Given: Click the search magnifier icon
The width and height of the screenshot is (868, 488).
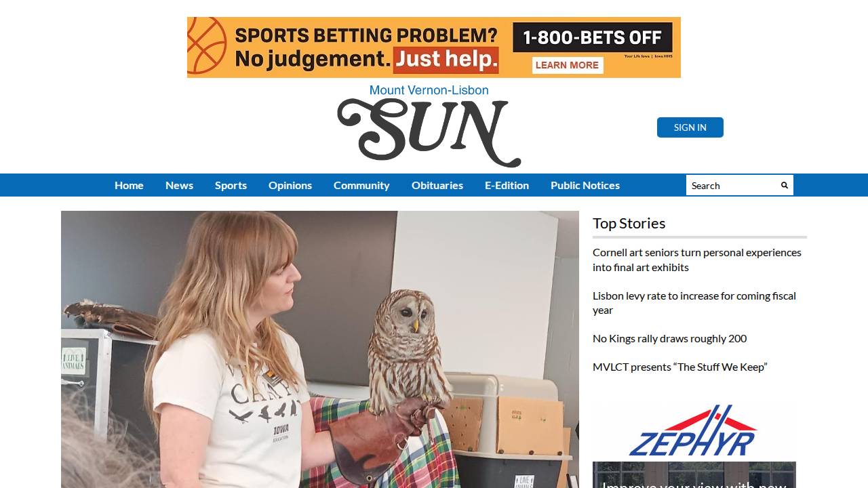Looking at the screenshot, I should (x=785, y=185).
